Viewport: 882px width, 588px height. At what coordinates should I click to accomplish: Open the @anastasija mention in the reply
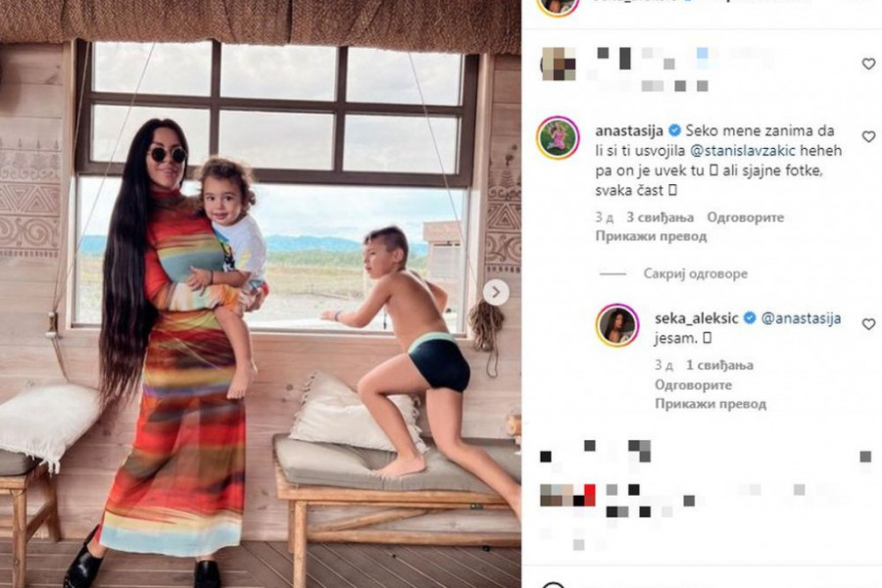[x=801, y=318]
